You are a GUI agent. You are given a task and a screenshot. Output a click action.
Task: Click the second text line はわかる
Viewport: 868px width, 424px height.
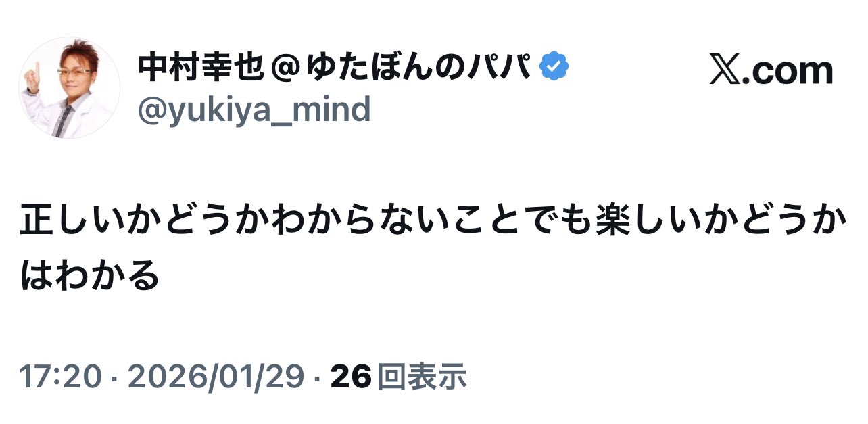coord(90,275)
